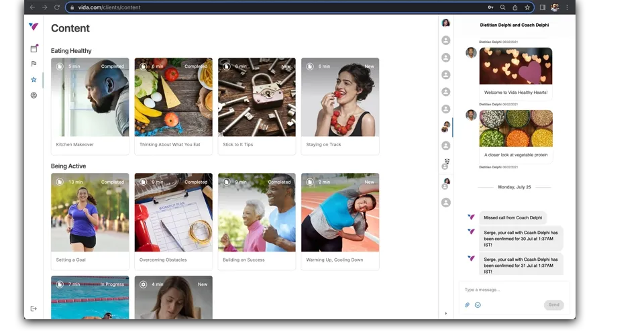Click the logout icon at sidebar bottom
Image resolution: width=644 pixels, height=332 pixels.
click(x=34, y=309)
